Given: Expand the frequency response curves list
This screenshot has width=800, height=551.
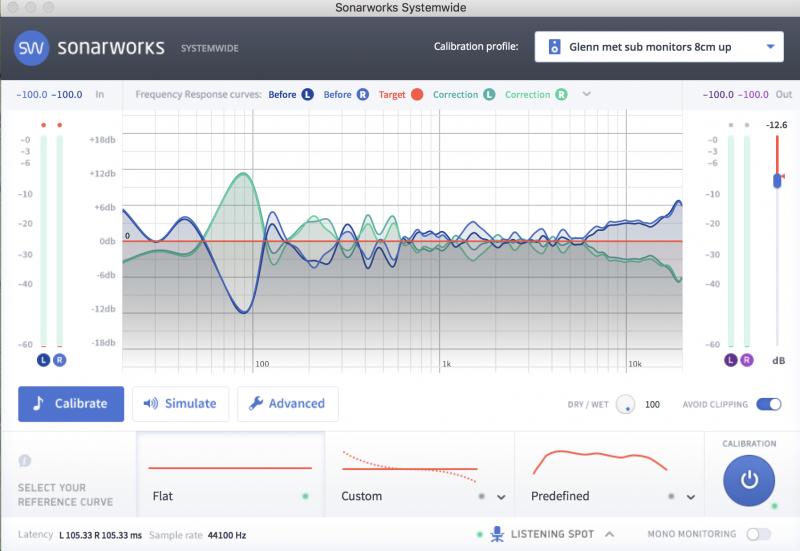Looking at the screenshot, I should point(587,94).
